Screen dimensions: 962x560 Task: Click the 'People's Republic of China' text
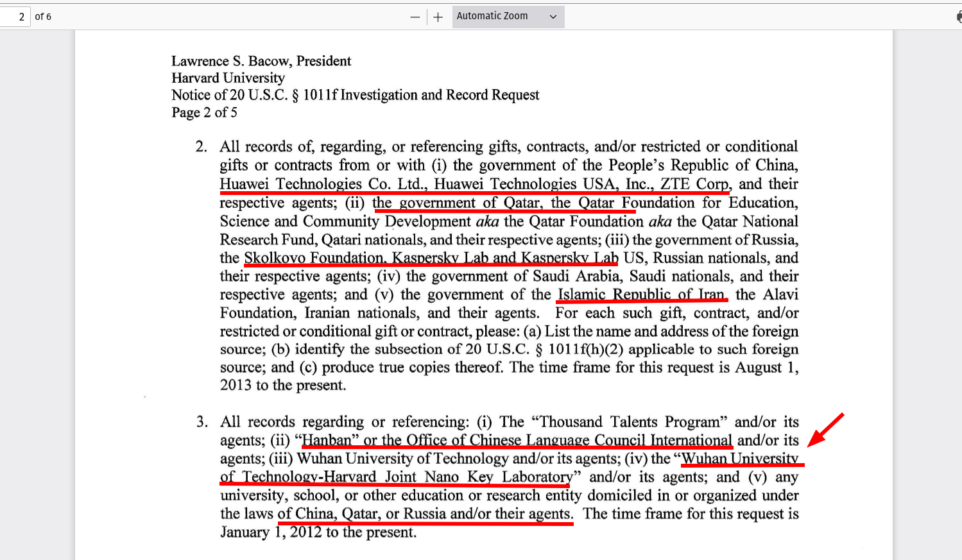(701, 165)
